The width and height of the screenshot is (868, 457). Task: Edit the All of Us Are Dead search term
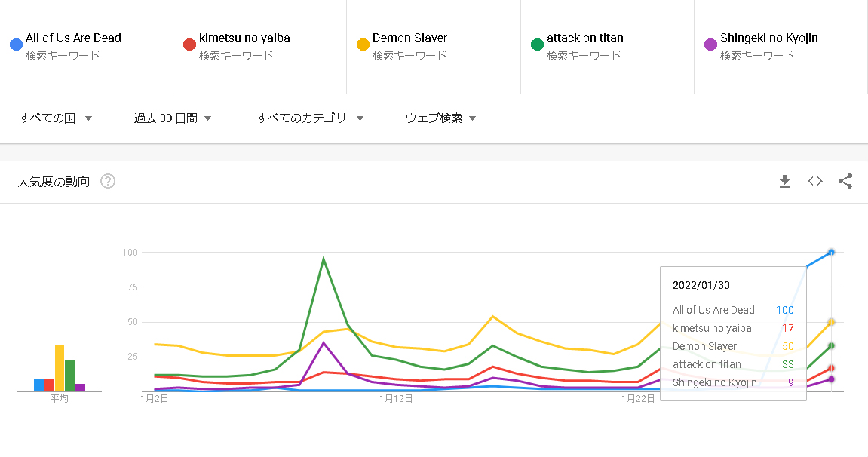coord(73,38)
